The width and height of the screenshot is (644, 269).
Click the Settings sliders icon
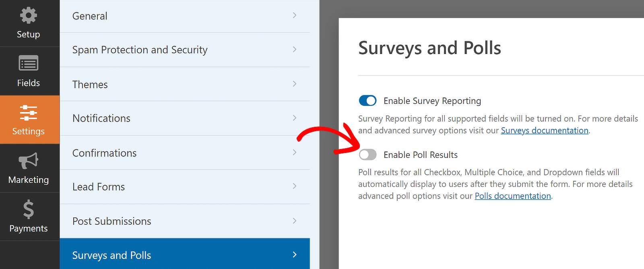28,113
